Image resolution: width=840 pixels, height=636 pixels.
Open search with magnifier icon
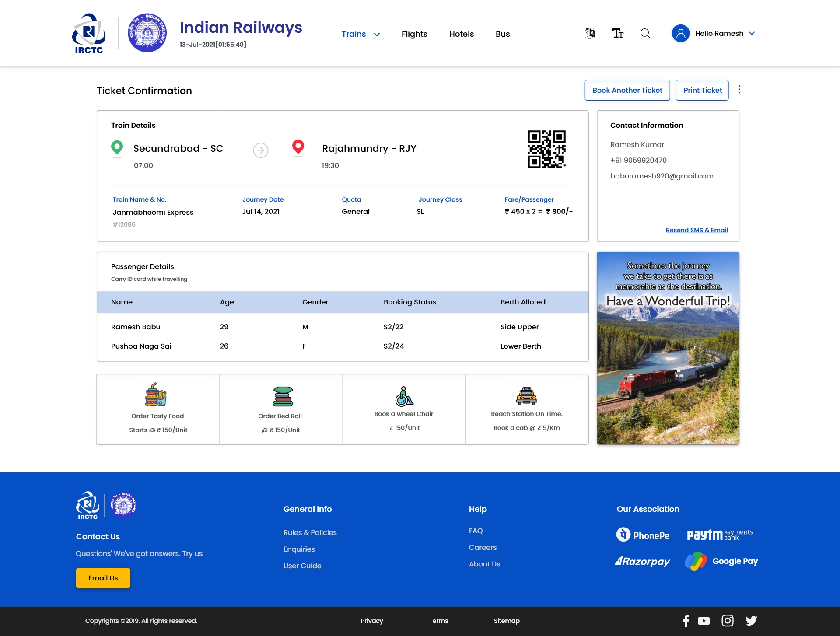[x=645, y=33]
